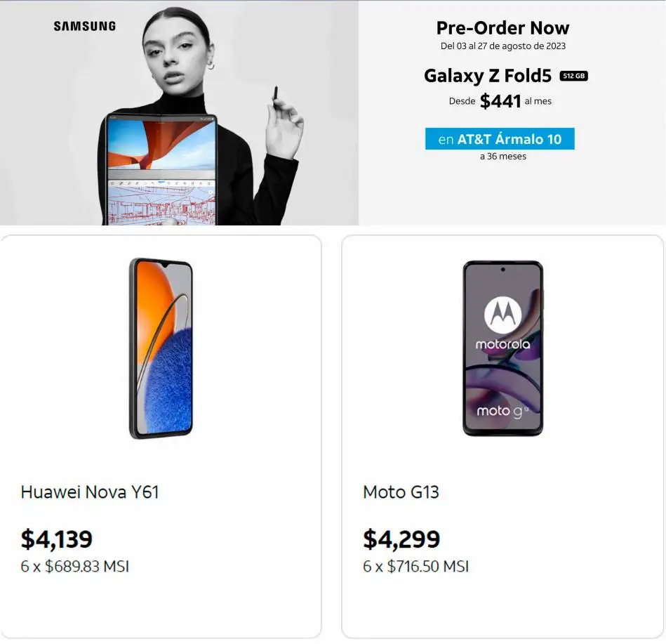Click the a 36 meses label
Viewport: 666px width, 644px height.
tap(503, 157)
